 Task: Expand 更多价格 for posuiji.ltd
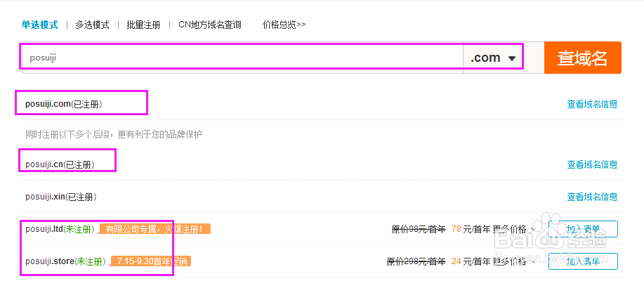(513, 229)
